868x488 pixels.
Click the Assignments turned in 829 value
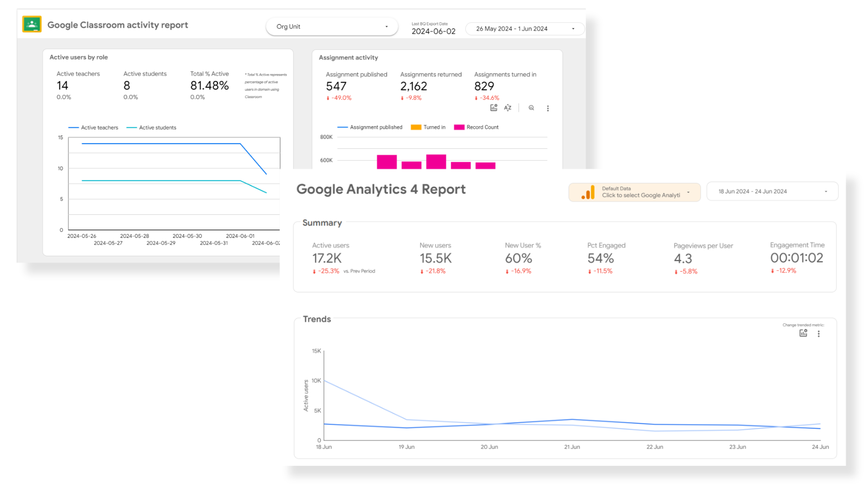coord(484,86)
